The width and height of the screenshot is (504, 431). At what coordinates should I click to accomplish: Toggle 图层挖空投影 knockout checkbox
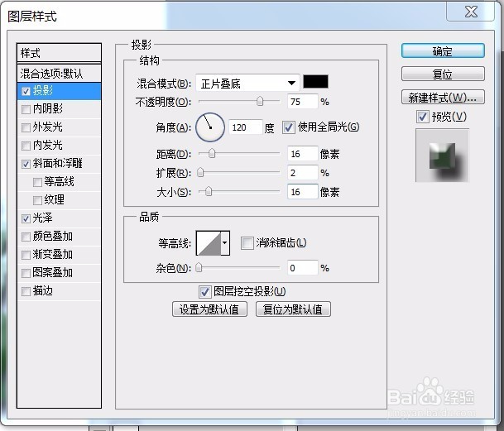coord(205,292)
